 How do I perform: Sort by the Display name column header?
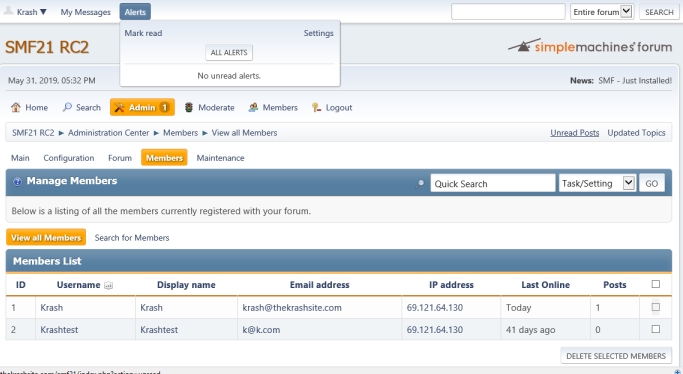coord(186,285)
